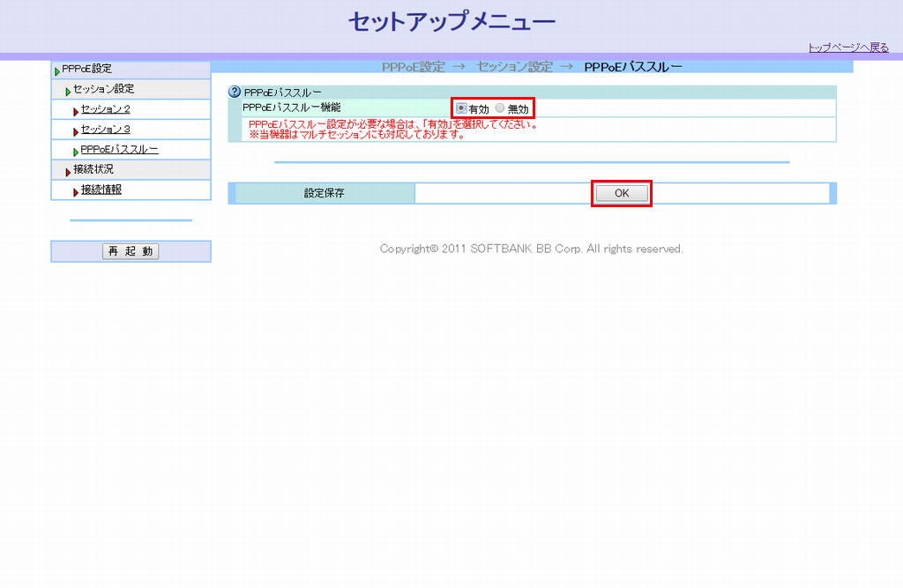Click green arrow beside PPPoE設定
The image size is (903, 588).
pyautogui.click(x=57, y=71)
